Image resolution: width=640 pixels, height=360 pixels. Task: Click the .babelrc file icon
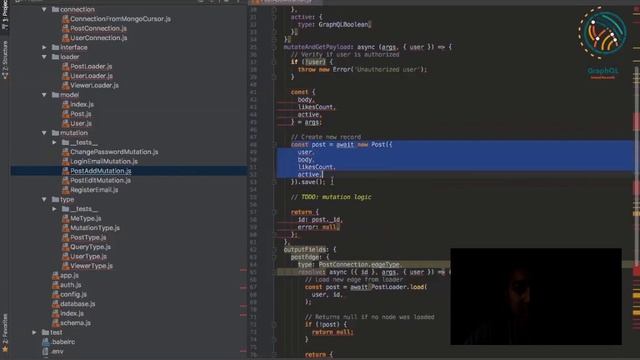pos(46,342)
